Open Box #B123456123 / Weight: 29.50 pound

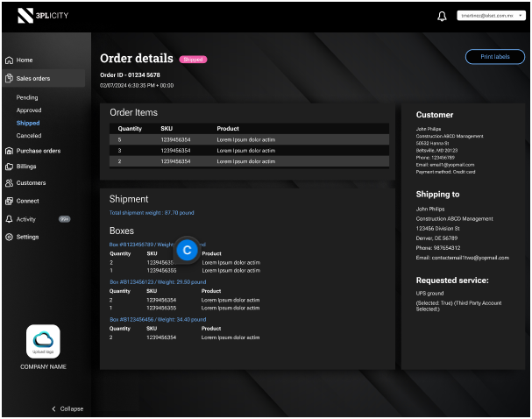[x=158, y=282]
